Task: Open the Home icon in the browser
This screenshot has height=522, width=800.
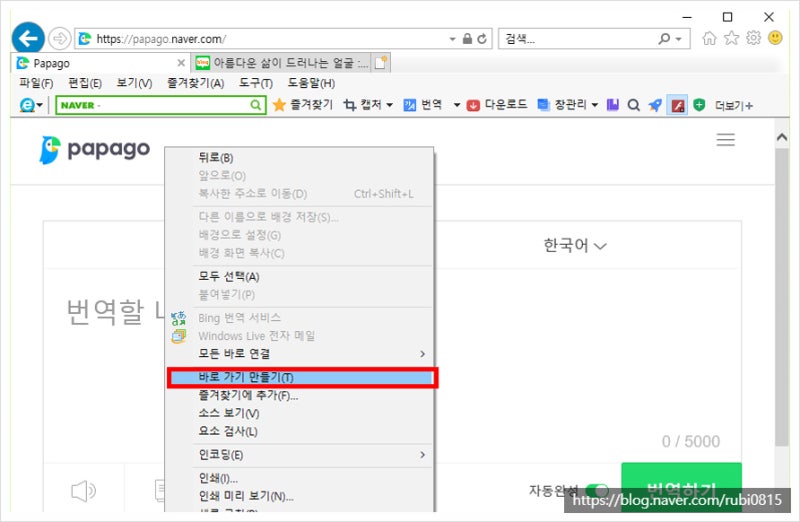Action: [709, 38]
